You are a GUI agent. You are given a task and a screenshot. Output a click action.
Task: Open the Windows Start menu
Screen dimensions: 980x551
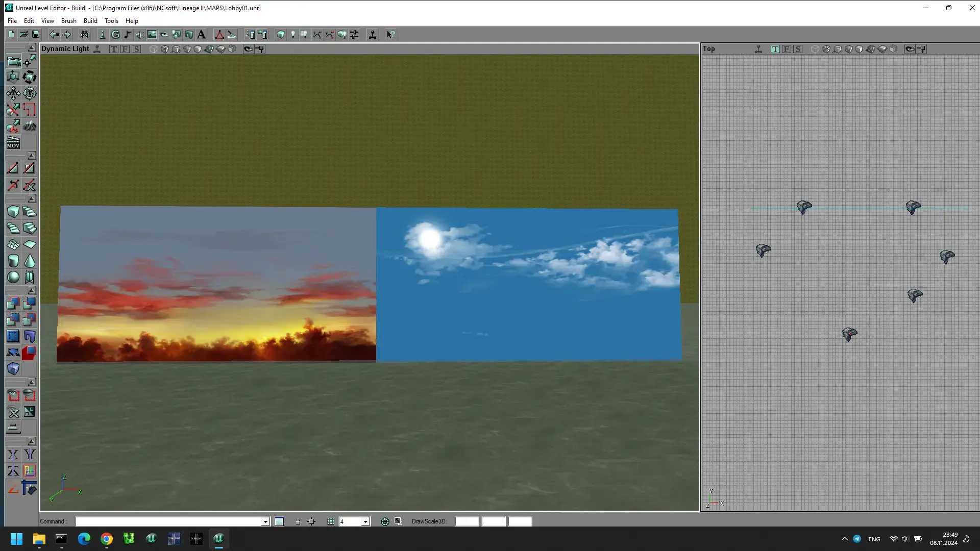16,539
